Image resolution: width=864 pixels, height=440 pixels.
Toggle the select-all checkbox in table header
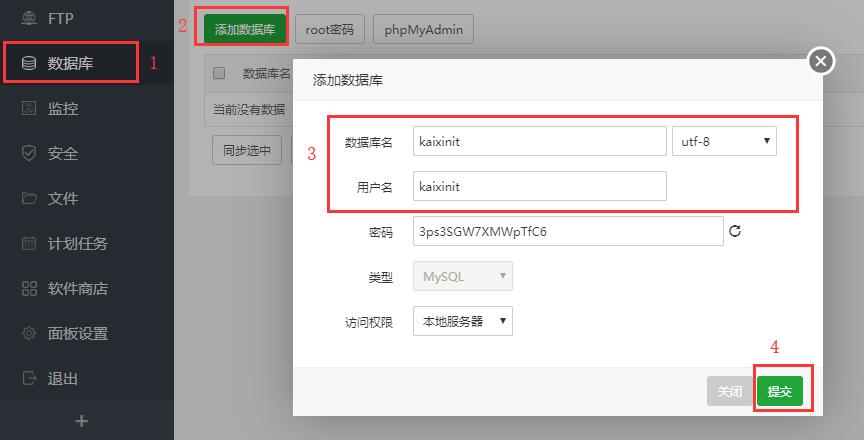pyautogui.click(x=220, y=73)
